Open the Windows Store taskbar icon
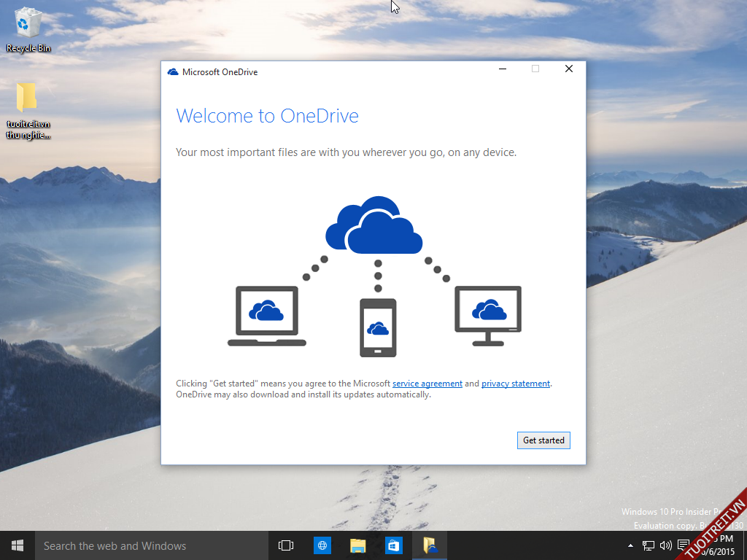This screenshot has width=747, height=560. (x=393, y=545)
